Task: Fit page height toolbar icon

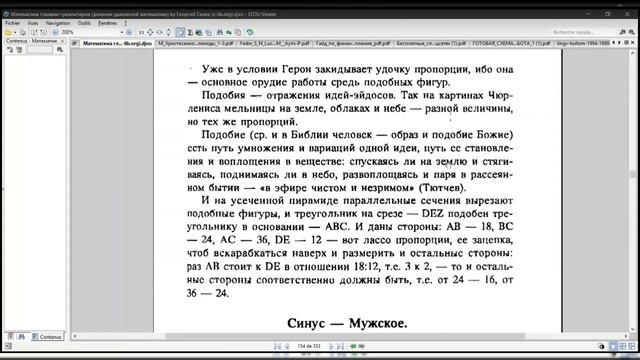Action: point(168,32)
